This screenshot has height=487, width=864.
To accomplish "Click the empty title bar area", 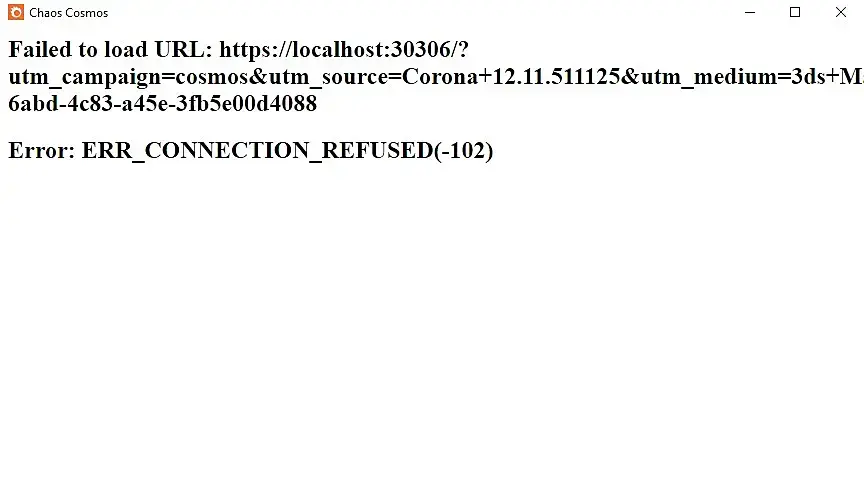I will pos(419,12).
